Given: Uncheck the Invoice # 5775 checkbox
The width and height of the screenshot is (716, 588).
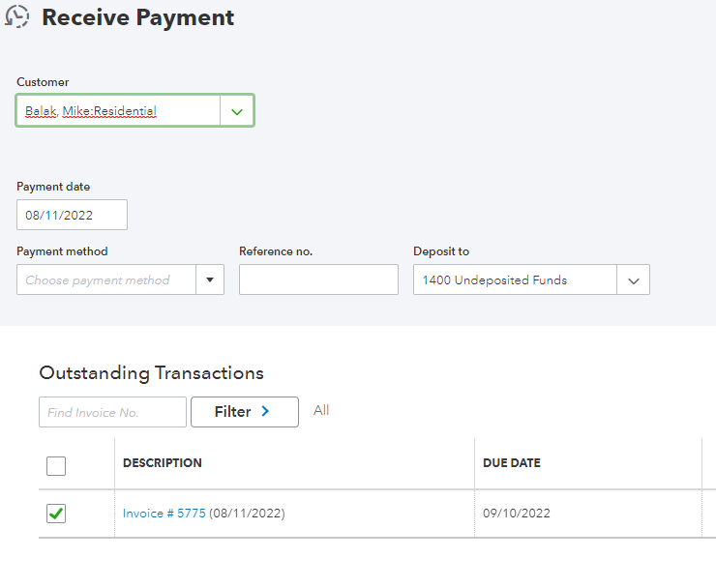Looking at the screenshot, I should pos(56,514).
